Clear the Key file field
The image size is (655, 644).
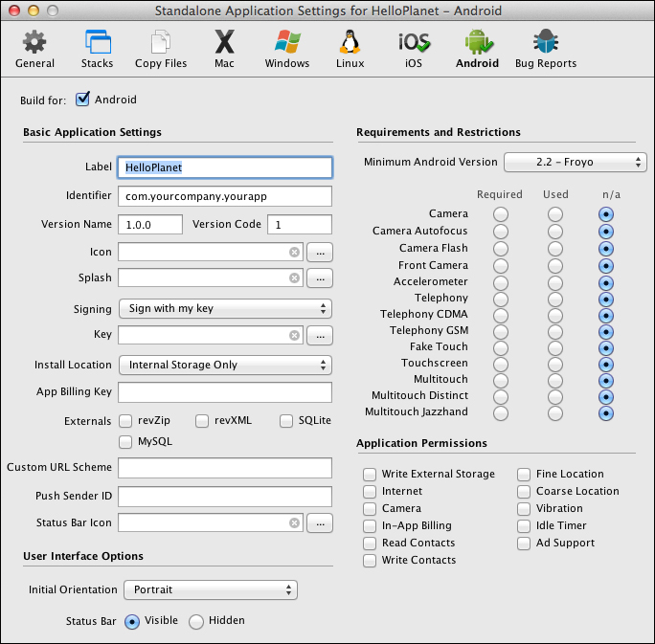click(295, 335)
